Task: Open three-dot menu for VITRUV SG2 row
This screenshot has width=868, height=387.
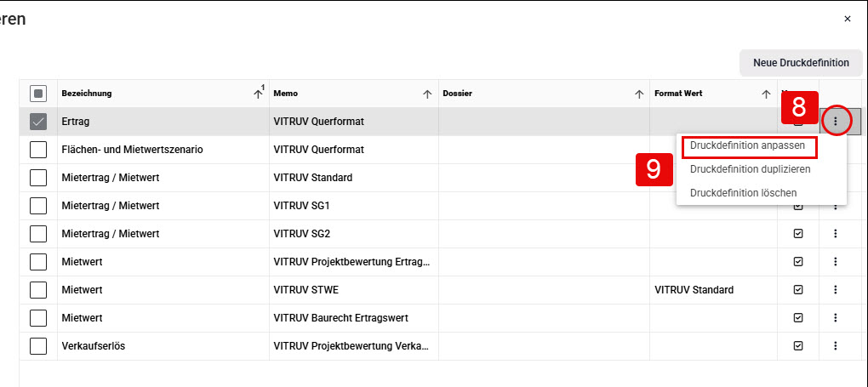Action: (x=836, y=234)
